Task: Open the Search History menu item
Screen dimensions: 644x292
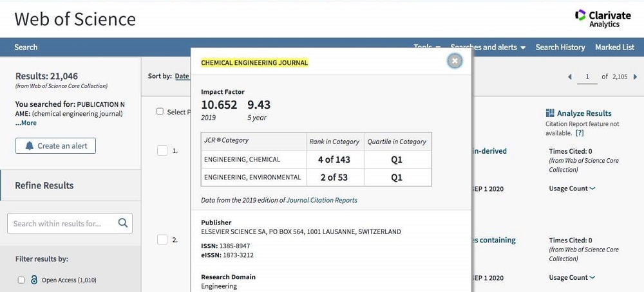Action: [560, 47]
